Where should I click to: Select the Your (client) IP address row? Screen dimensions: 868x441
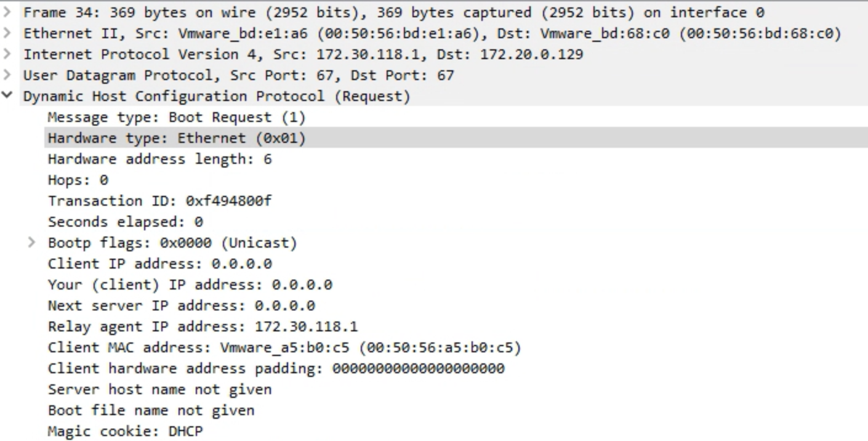click(190, 285)
